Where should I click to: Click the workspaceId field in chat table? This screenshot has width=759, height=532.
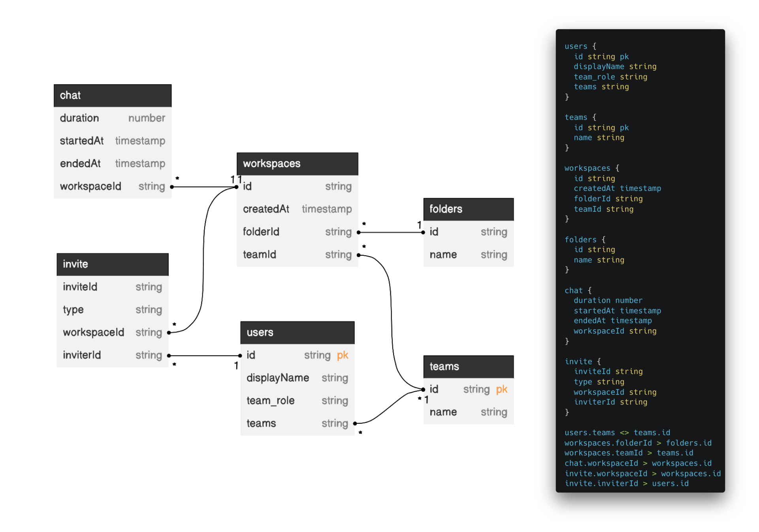point(90,186)
